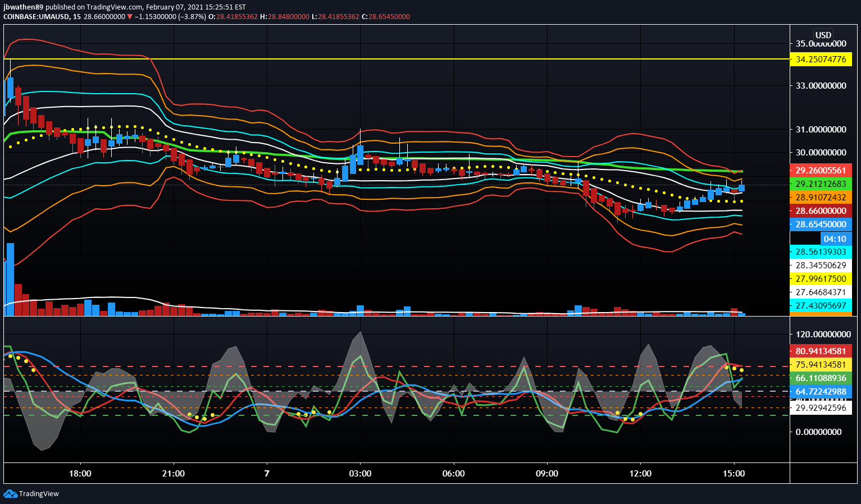
Task: Click the cyan 27.43095697 price label
Action: click(821, 306)
